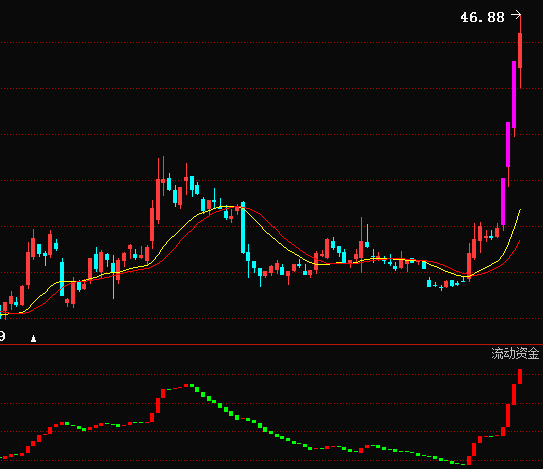Screen dimensions: 543x469
Task: Select the highest magenta candlestick
Action: [x=514, y=94]
